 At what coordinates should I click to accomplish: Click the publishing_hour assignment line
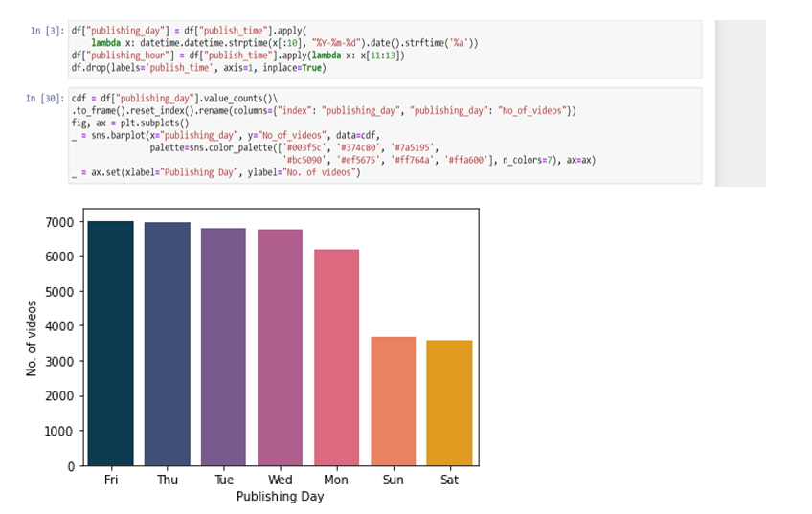click(x=238, y=56)
